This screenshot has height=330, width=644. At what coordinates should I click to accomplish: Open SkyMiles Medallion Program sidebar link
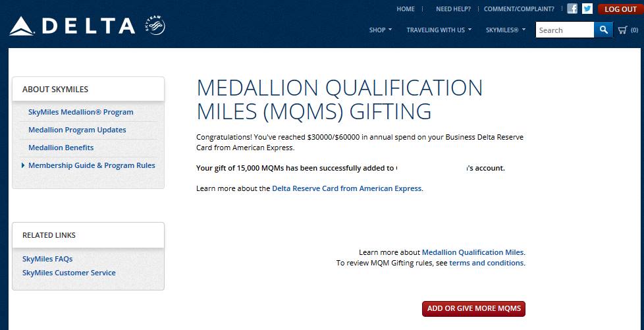tap(81, 112)
